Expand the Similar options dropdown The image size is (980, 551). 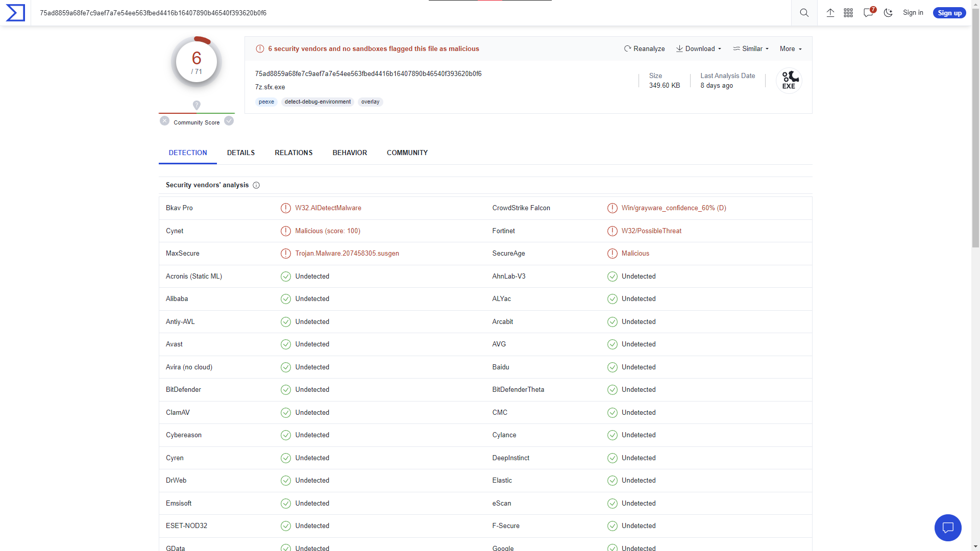[x=750, y=48]
